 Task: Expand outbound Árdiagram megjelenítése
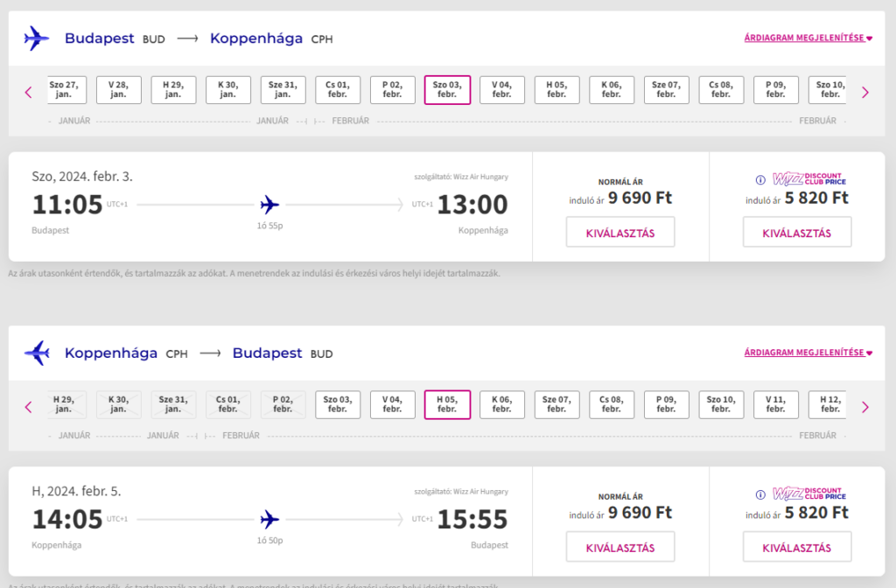[x=808, y=38]
